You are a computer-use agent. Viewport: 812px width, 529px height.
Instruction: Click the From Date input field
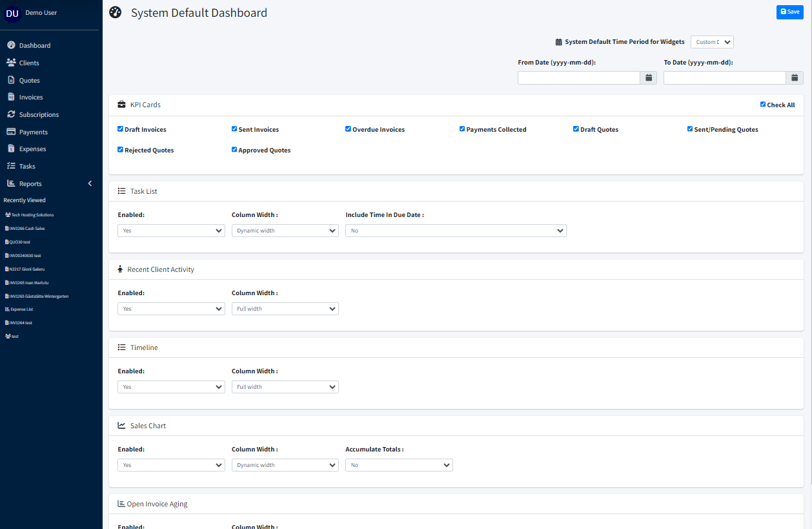click(x=578, y=78)
